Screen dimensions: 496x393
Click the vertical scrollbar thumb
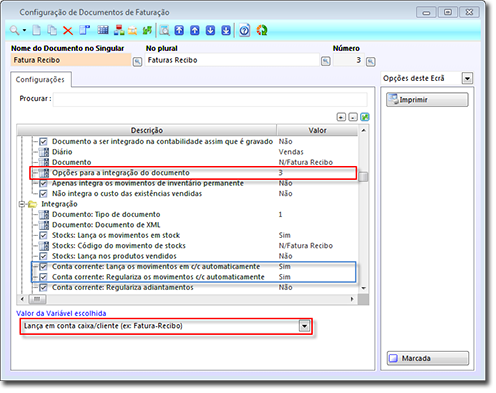click(x=363, y=177)
